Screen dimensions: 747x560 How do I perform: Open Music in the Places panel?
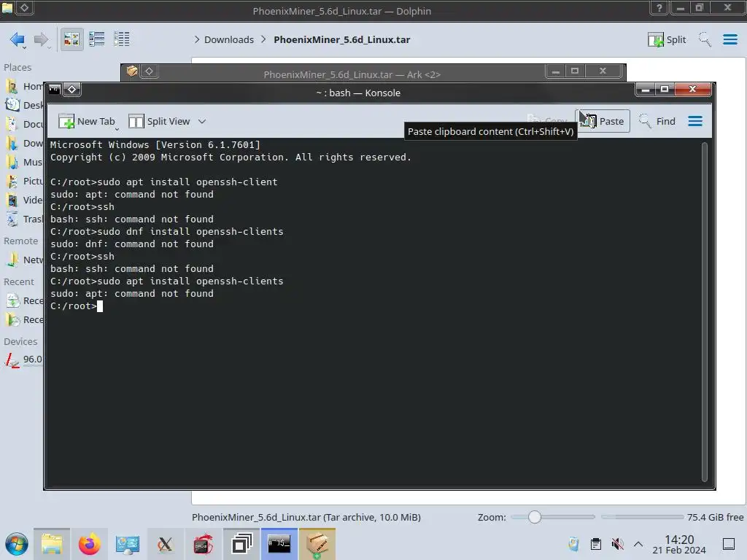pyautogui.click(x=24, y=163)
